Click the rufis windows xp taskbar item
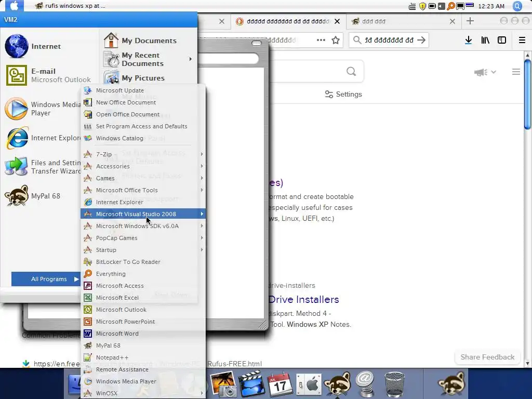Screen dimensions: 532x399 click(x=70, y=6)
